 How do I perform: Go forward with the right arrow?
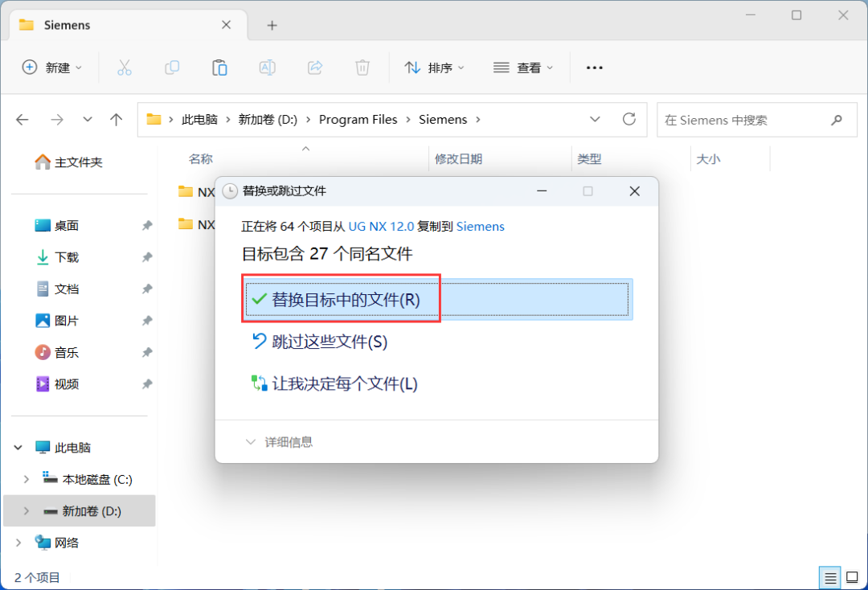tap(56, 120)
